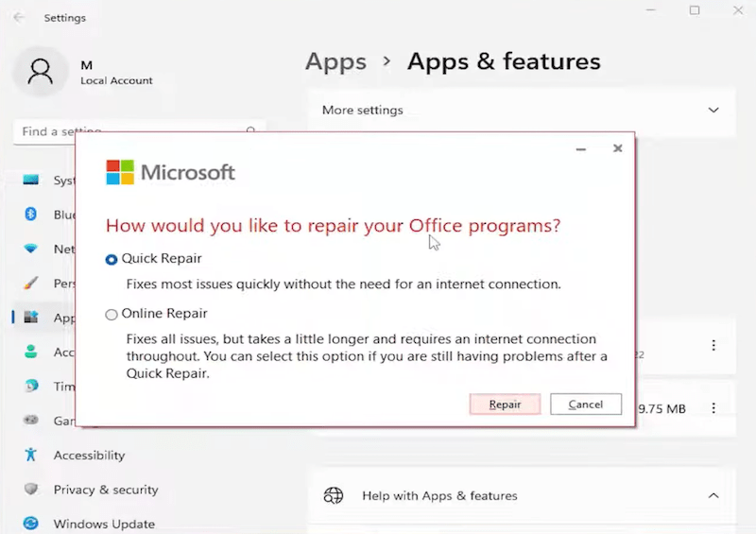Minimize the Microsoft Office repair dialog
This screenshot has width=756, height=534.
[581, 149]
